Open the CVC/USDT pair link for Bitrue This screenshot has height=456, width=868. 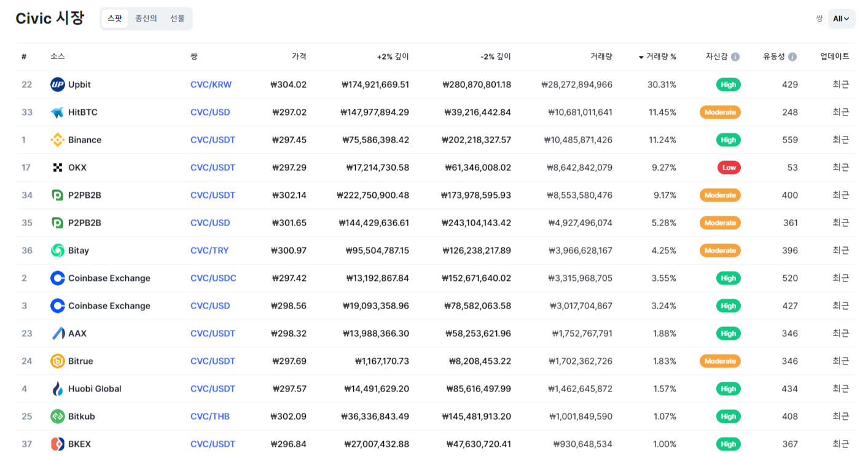[213, 361]
